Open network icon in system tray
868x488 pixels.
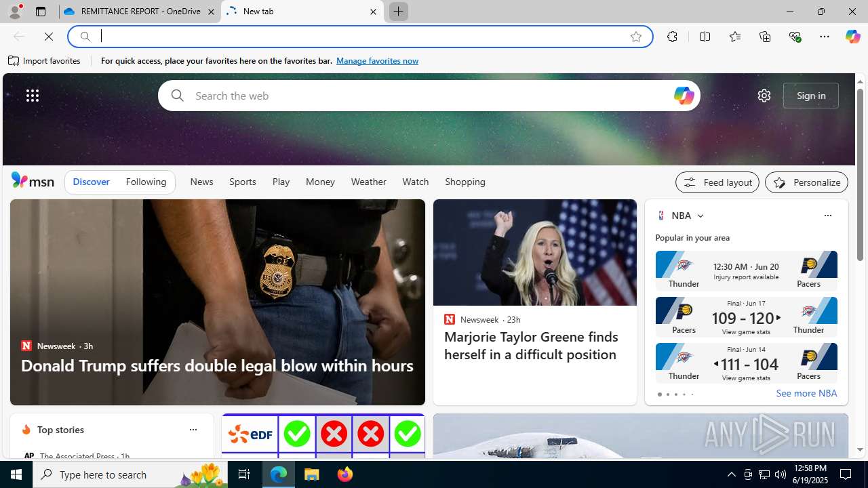tap(764, 474)
